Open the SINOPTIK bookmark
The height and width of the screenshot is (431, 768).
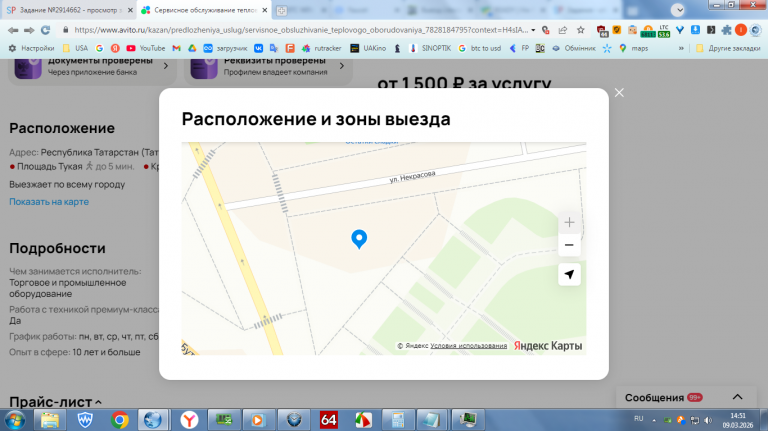pyautogui.click(x=431, y=48)
